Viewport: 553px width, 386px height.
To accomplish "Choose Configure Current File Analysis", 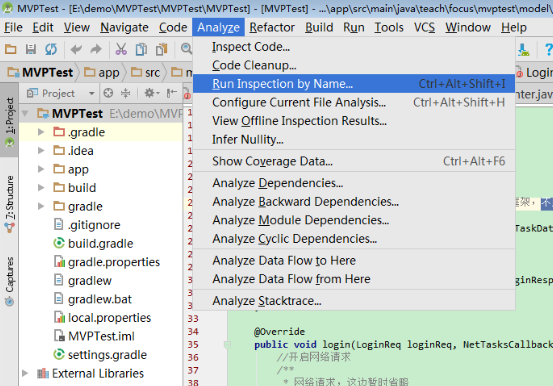I will (354, 102).
